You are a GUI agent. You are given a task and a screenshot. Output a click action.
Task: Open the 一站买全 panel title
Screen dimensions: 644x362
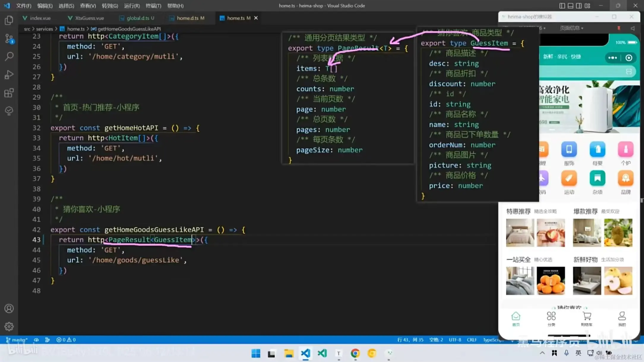pos(518,260)
